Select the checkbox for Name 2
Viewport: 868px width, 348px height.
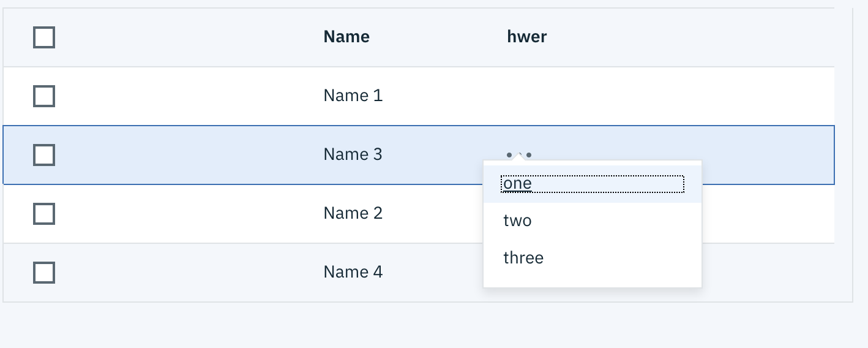[x=44, y=214]
